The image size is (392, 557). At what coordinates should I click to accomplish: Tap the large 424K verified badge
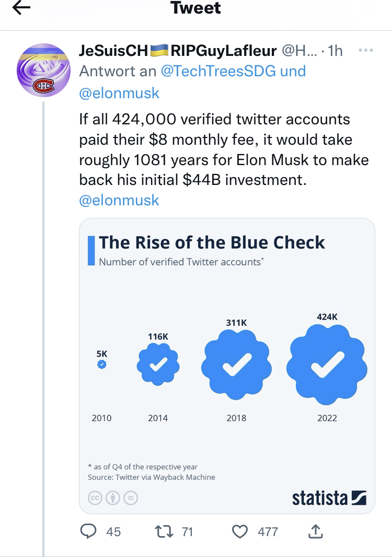(328, 364)
